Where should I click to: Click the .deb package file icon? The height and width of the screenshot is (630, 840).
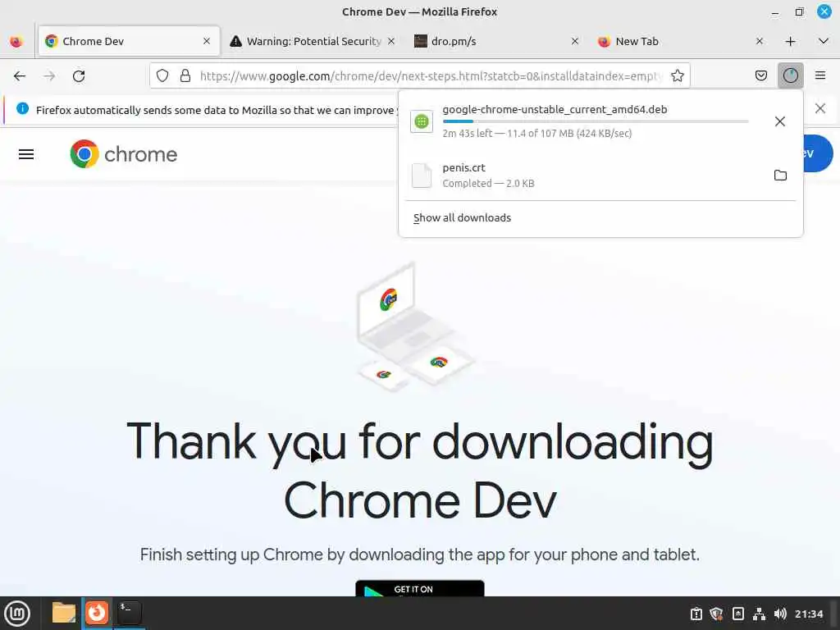(422, 121)
